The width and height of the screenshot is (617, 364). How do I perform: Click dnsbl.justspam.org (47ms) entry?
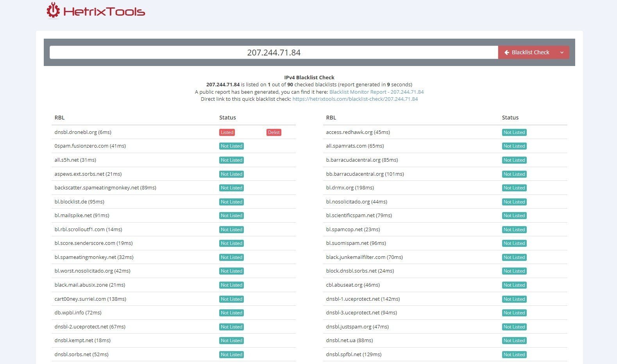coord(357,327)
